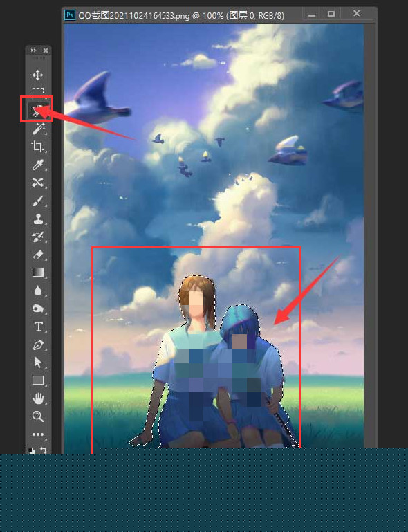Viewport: 408px width, 532px height.
Task: Select the Move tool
Action: 37,75
